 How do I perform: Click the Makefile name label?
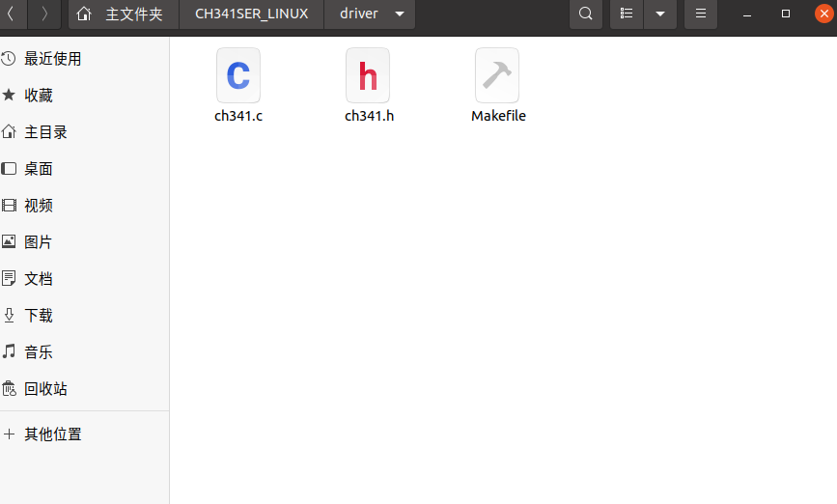498,116
